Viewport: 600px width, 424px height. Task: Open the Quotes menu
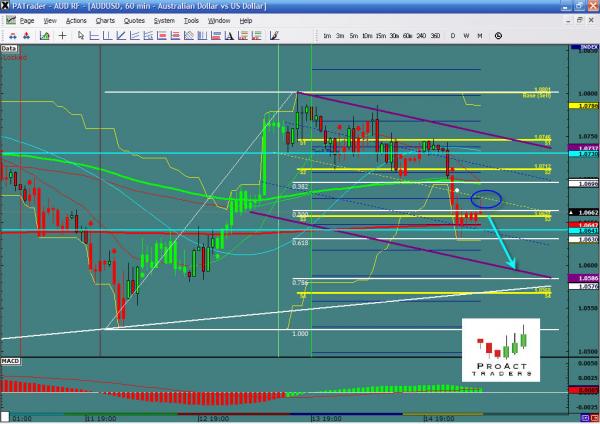tap(132, 20)
